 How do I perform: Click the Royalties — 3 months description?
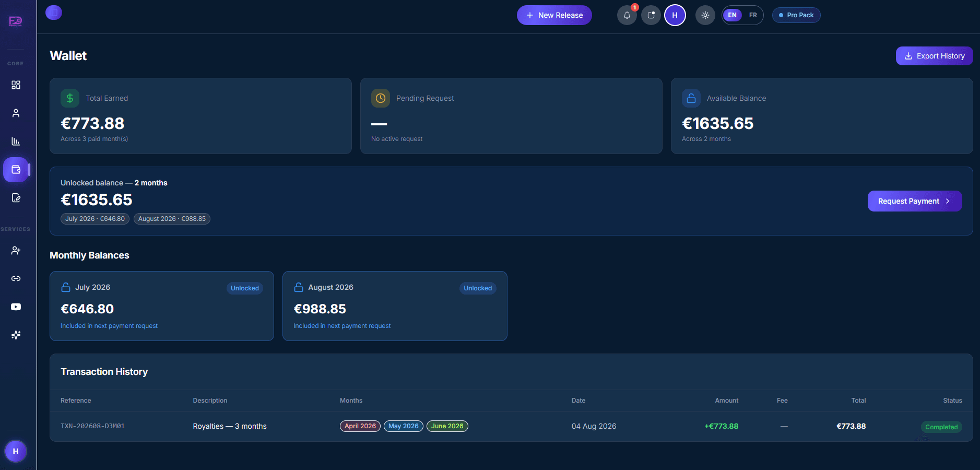point(230,426)
